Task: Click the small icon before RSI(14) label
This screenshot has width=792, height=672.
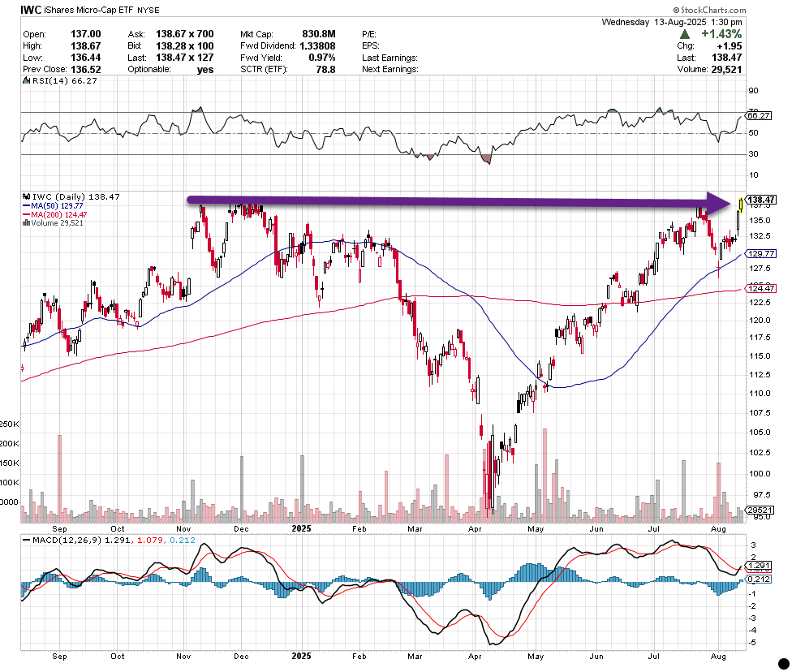Action: [x=27, y=81]
